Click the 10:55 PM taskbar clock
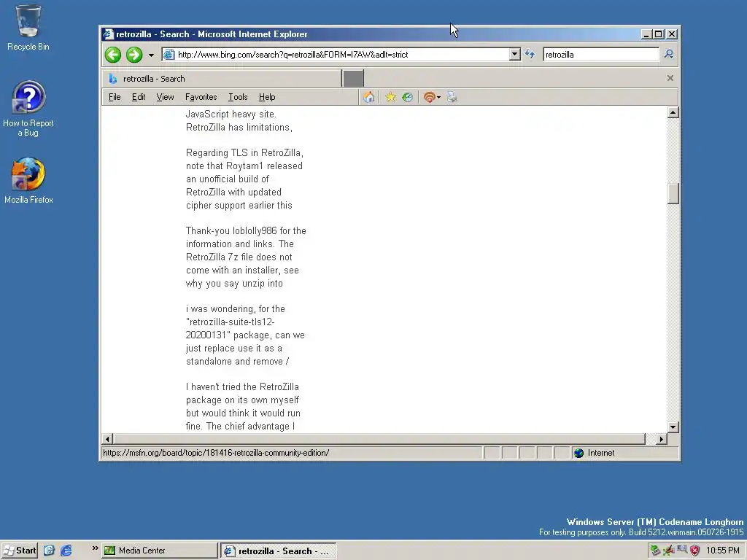 [x=722, y=551]
